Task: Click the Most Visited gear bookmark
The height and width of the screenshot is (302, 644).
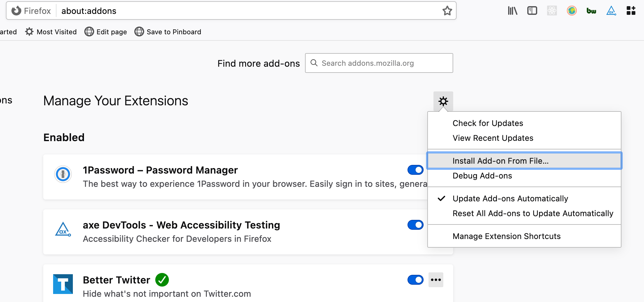Action: 51,32
